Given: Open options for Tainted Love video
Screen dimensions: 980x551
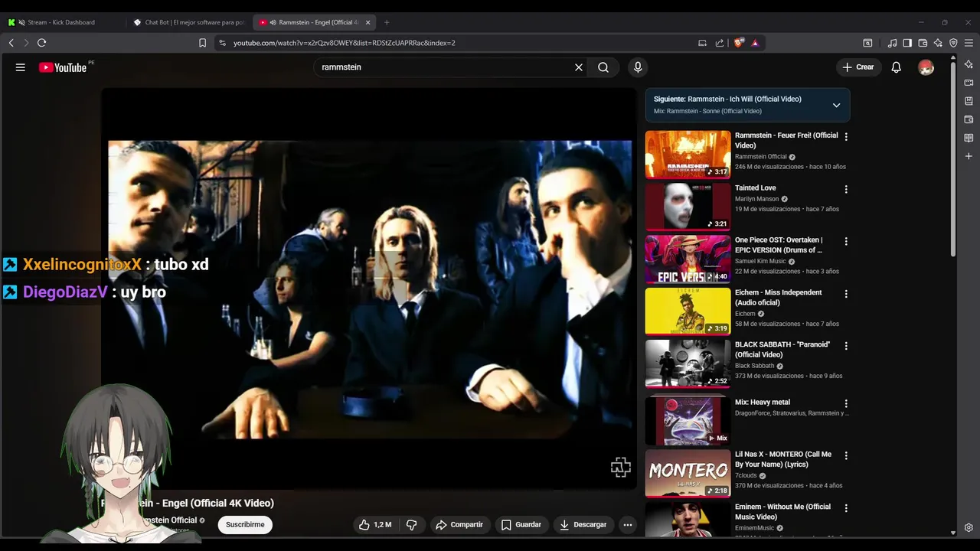Looking at the screenshot, I should [x=846, y=189].
